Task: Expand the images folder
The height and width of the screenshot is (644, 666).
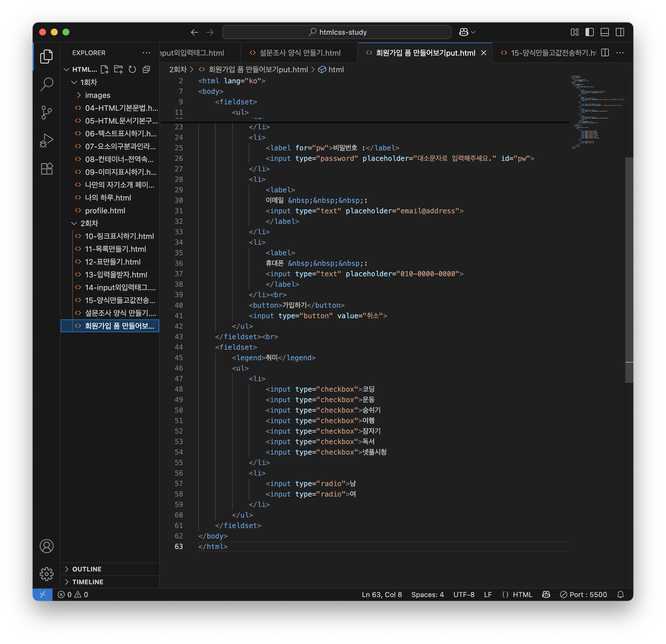Action: 97,95
